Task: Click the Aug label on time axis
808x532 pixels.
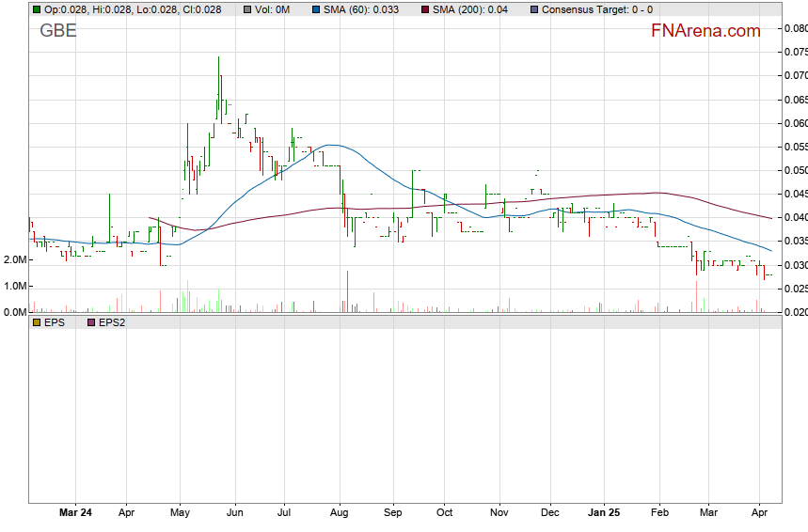Action: pyautogui.click(x=340, y=512)
